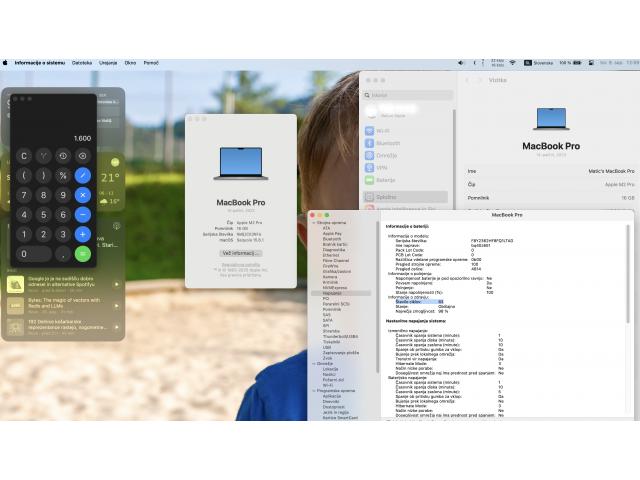
Task: Select Napajanje in System Information sidebar
Action: (341, 293)
